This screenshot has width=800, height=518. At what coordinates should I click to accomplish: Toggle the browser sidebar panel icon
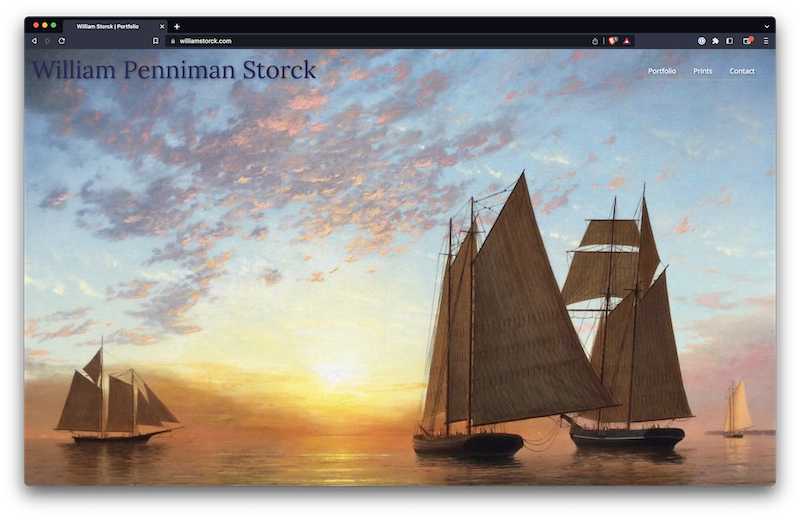(x=730, y=41)
